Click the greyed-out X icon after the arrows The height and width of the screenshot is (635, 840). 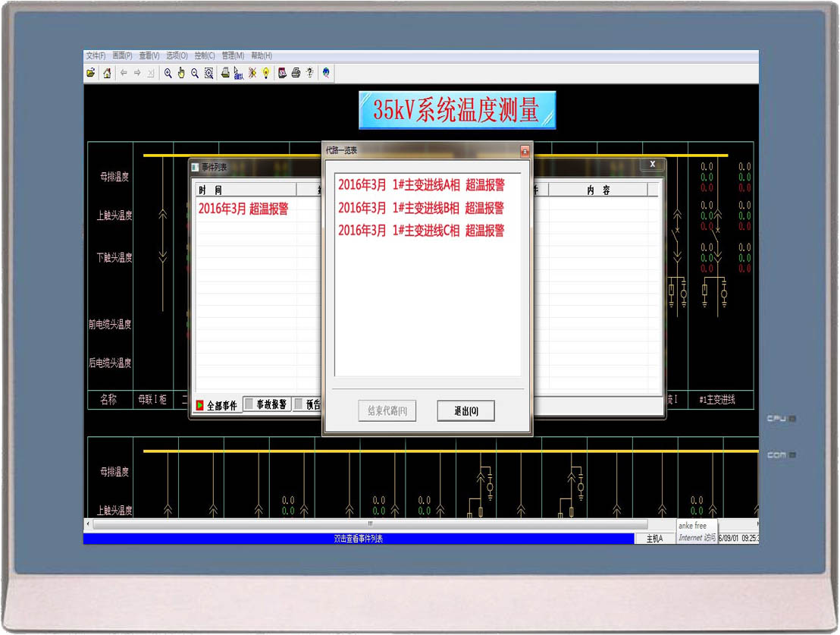pos(151,73)
